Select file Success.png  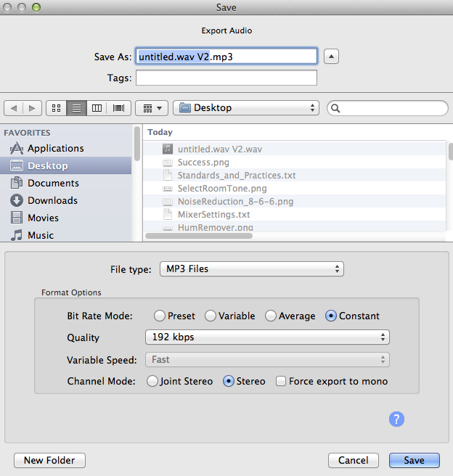coord(294,162)
